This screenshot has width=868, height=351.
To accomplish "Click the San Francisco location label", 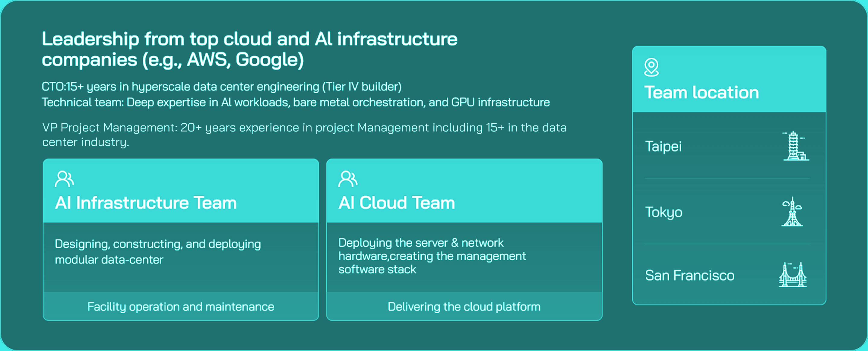I will [689, 276].
